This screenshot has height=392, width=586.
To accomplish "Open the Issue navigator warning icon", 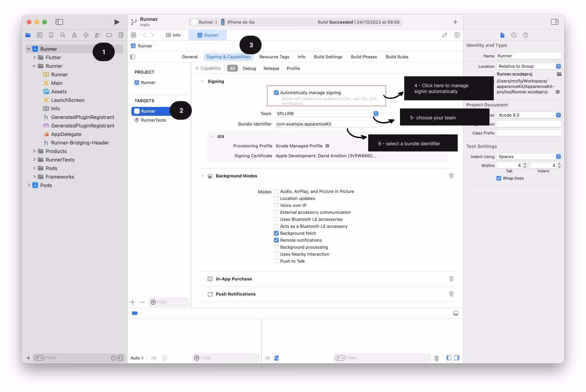I will coord(74,35).
